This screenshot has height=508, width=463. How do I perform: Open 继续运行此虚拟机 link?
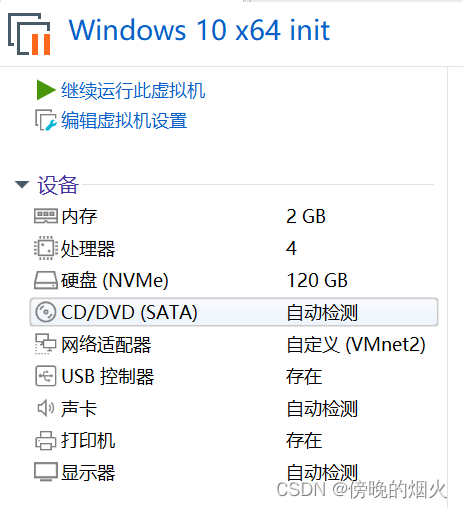tap(133, 90)
